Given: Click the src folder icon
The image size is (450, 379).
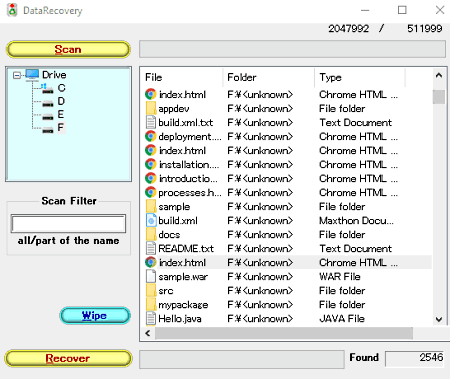Looking at the screenshot, I should (x=151, y=290).
